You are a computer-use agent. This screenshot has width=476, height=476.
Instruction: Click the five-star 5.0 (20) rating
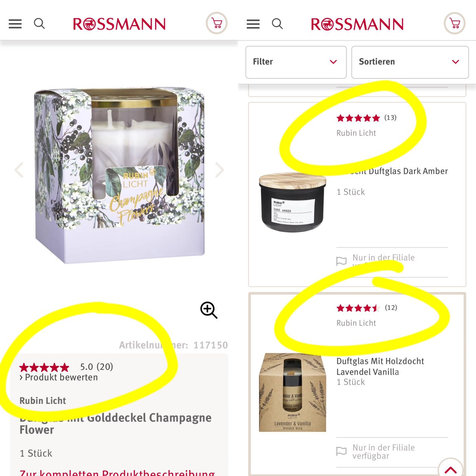click(x=66, y=367)
